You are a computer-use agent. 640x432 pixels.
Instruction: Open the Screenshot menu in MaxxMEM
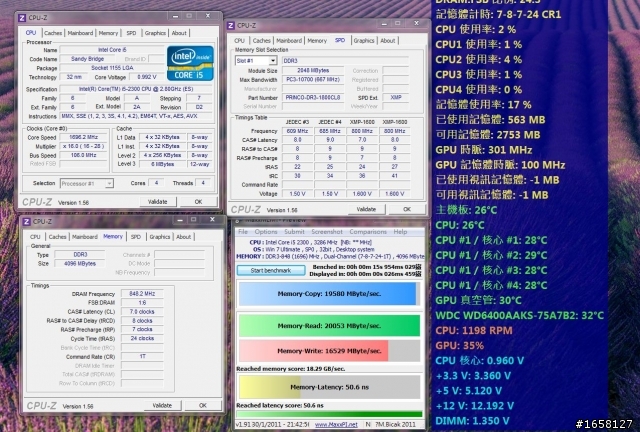pyautogui.click(x=327, y=232)
